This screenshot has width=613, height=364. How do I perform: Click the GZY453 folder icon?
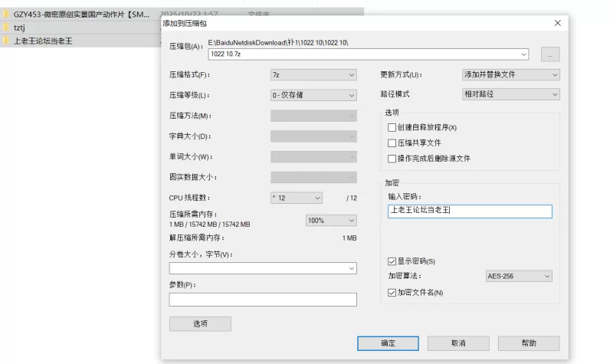coord(6,15)
